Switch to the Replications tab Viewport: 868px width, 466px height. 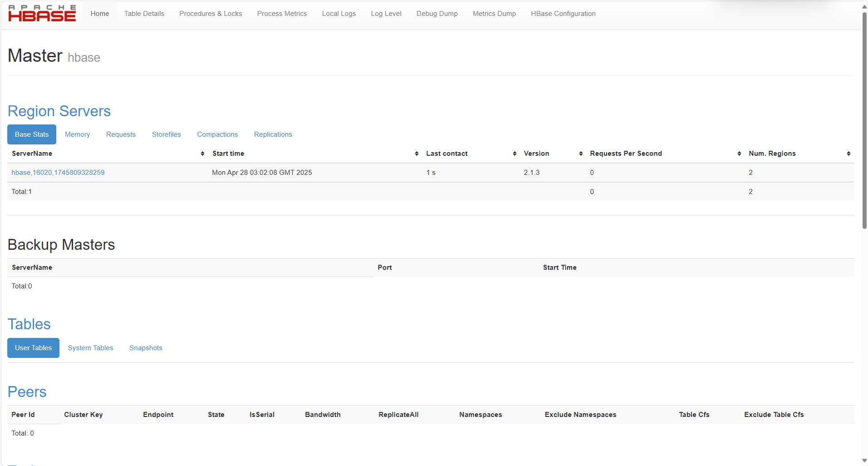(273, 134)
